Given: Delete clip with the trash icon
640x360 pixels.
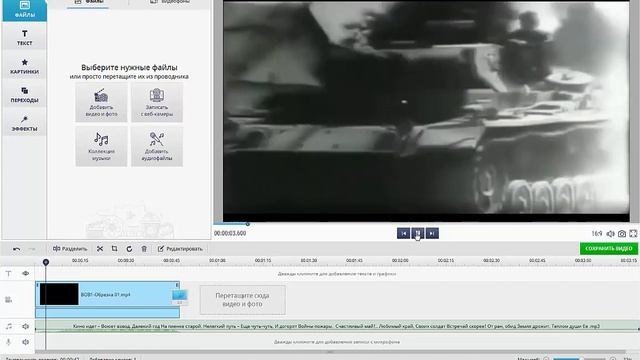Looking at the screenshot, I should (144, 249).
